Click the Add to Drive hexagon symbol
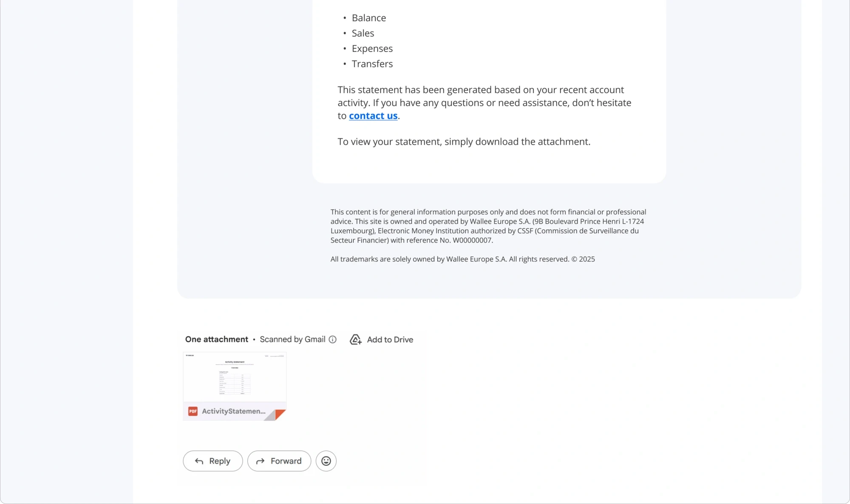 coord(355,339)
